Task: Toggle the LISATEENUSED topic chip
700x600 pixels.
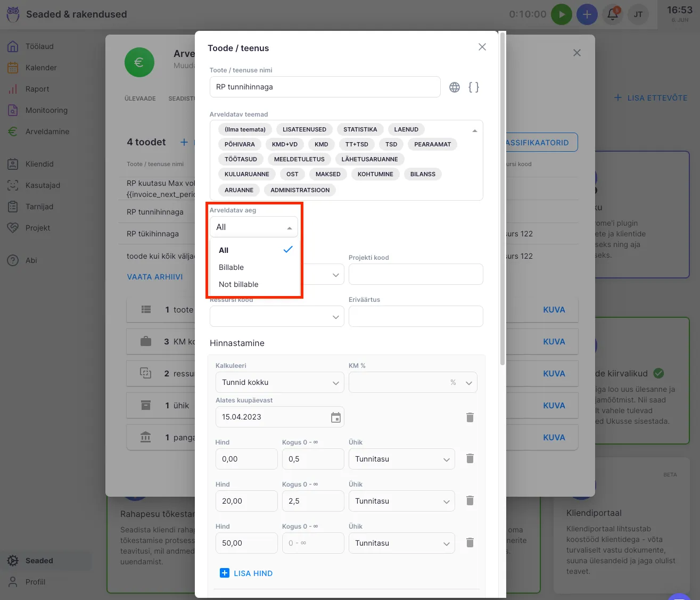Action: coord(304,129)
